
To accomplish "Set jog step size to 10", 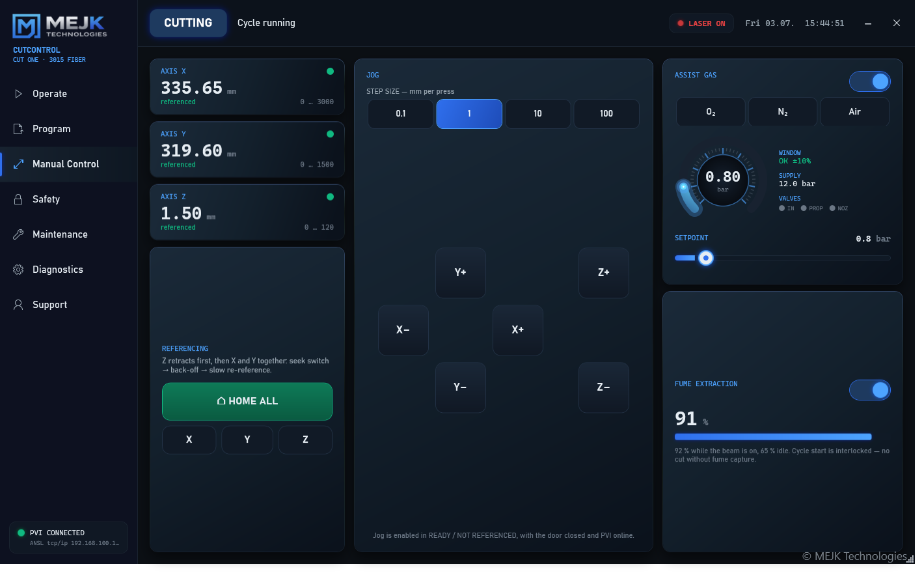I will coord(538,114).
